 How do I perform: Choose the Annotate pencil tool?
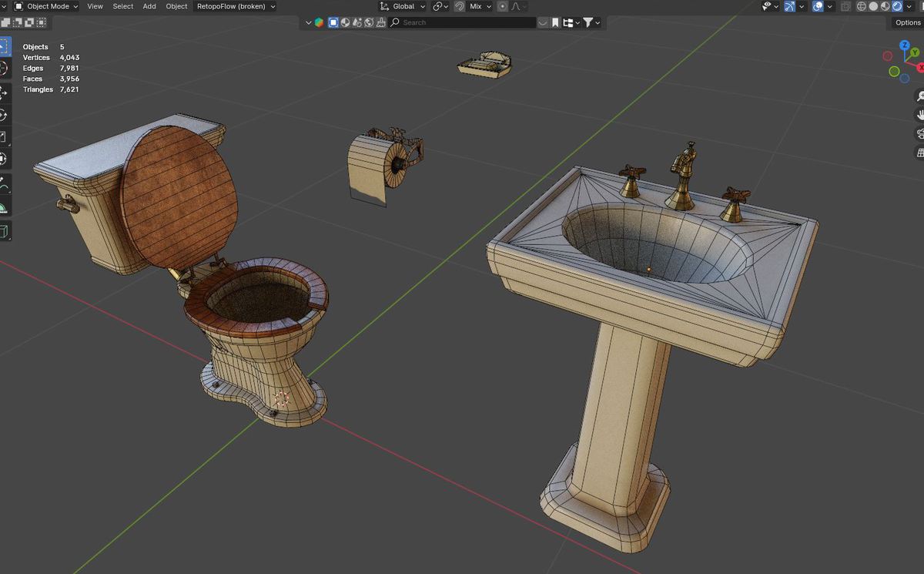coord(3,185)
